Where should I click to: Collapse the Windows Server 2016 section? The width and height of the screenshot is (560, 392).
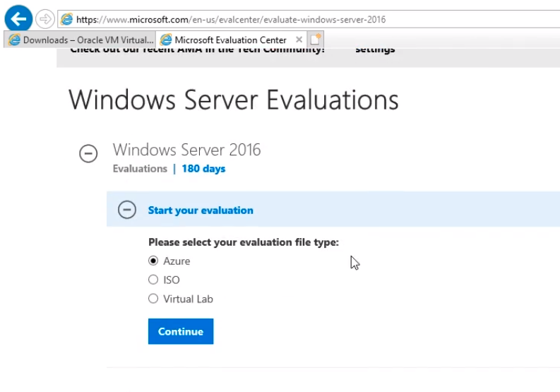tap(88, 154)
